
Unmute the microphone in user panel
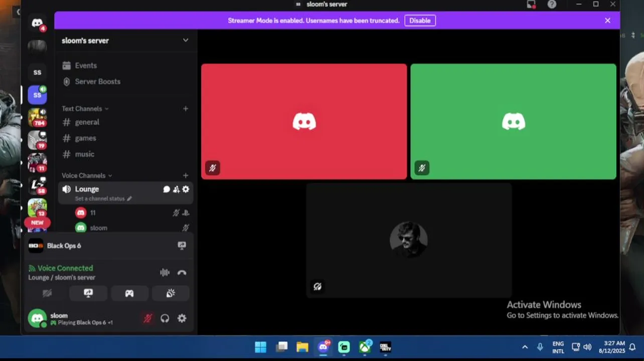pos(147,319)
